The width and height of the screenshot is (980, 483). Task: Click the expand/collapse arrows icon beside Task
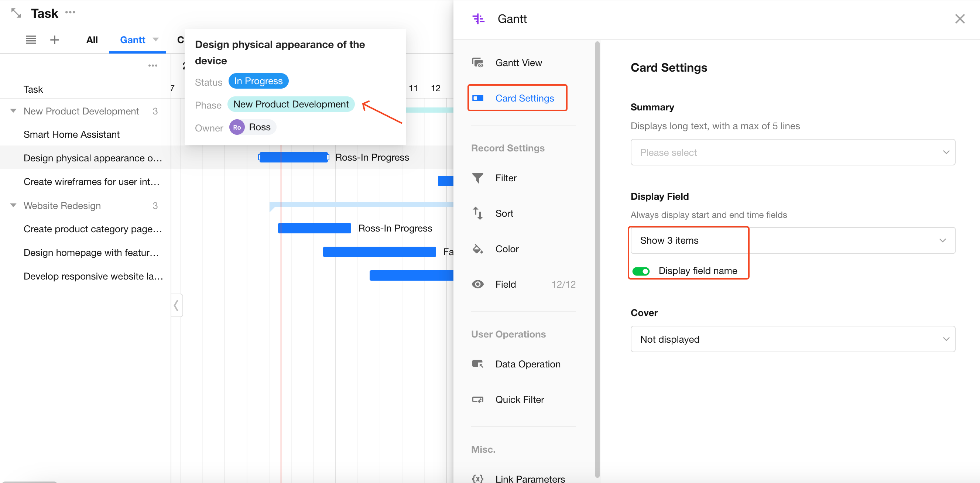pos(16,13)
